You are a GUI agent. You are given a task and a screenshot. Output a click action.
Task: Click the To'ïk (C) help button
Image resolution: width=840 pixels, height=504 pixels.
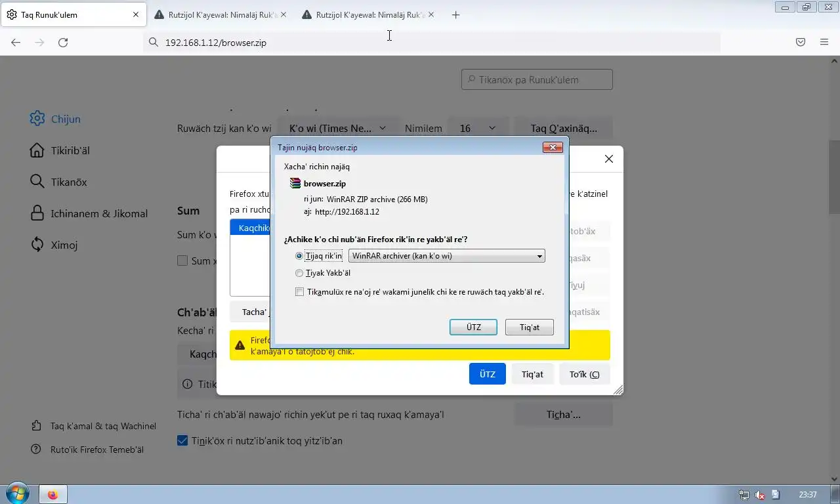[x=584, y=374]
